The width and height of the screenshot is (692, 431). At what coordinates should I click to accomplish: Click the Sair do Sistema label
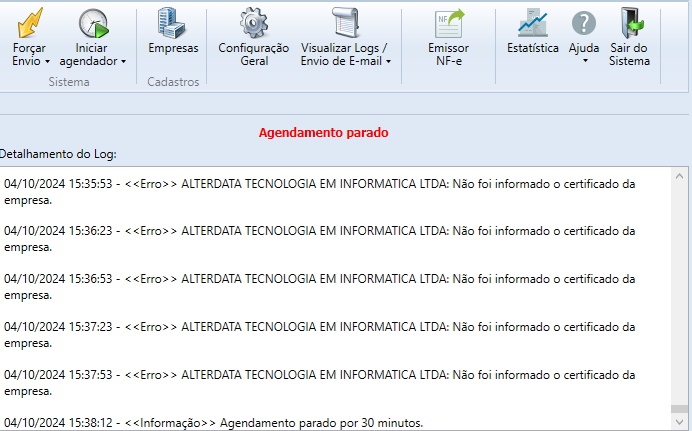tap(629, 54)
